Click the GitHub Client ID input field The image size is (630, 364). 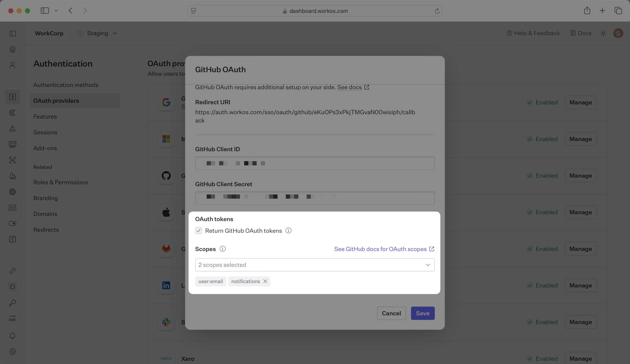(315, 163)
